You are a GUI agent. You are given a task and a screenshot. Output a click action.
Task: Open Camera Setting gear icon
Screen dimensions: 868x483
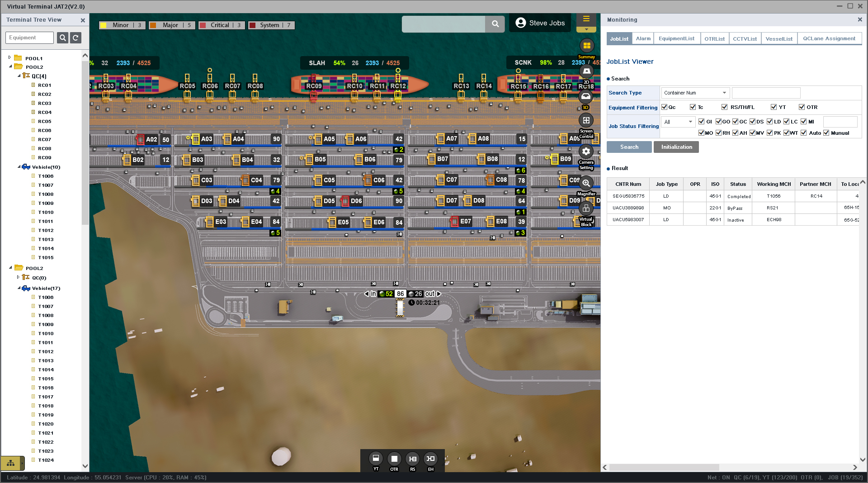(x=586, y=152)
